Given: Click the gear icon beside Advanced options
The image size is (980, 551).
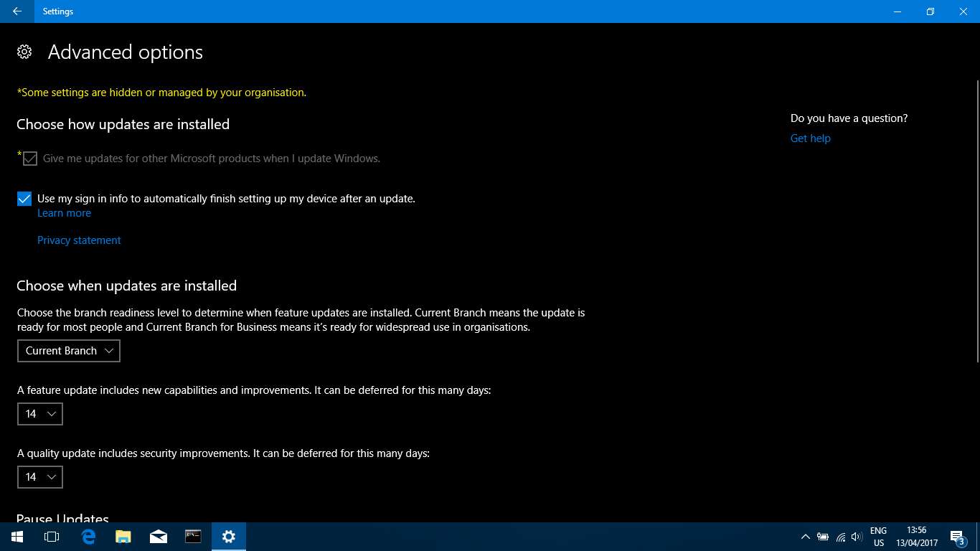Looking at the screenshot, I should pyautogui.click(x=24, y=52).
